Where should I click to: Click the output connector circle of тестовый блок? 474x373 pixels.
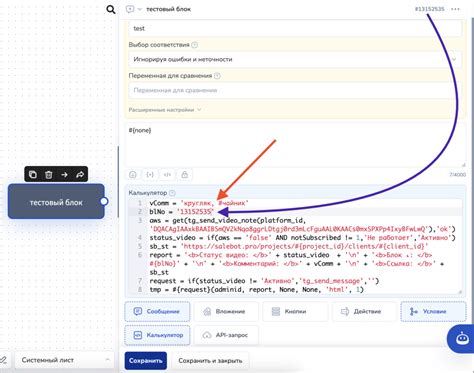[104, 201]
